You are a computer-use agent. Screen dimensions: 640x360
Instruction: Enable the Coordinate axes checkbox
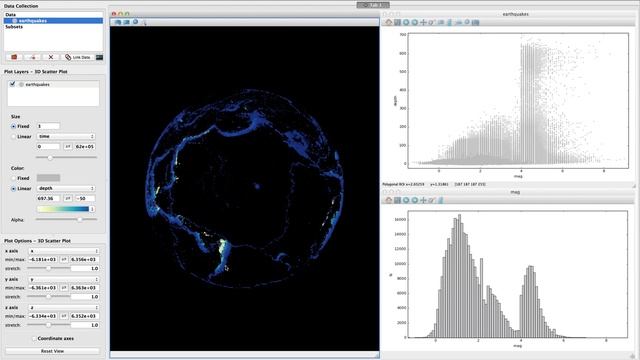pyautogui.click(x=34, y=338)
